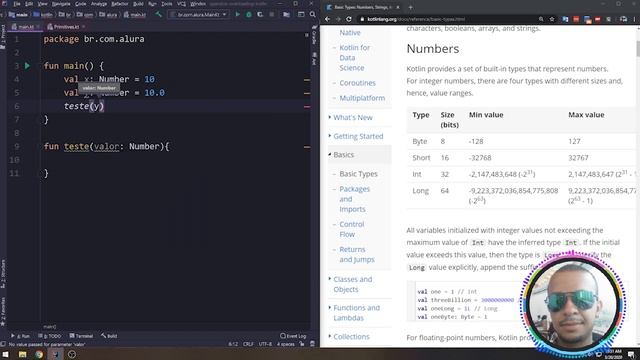Screen dimensions: 640x360
Task: Open the Packages and Imports link
Action: 354,199
